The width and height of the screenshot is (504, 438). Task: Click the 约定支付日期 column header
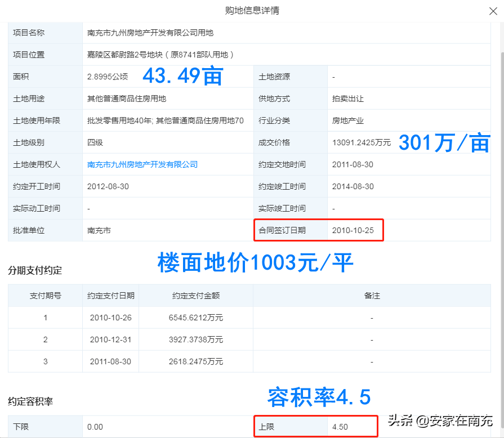coord(111,296)
